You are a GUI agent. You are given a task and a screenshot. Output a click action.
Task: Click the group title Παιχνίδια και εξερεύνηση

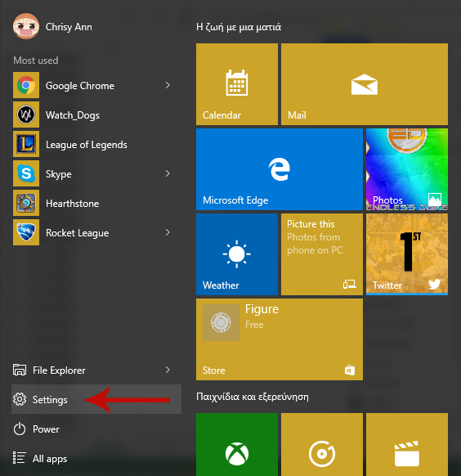click(x=253, y=397)
